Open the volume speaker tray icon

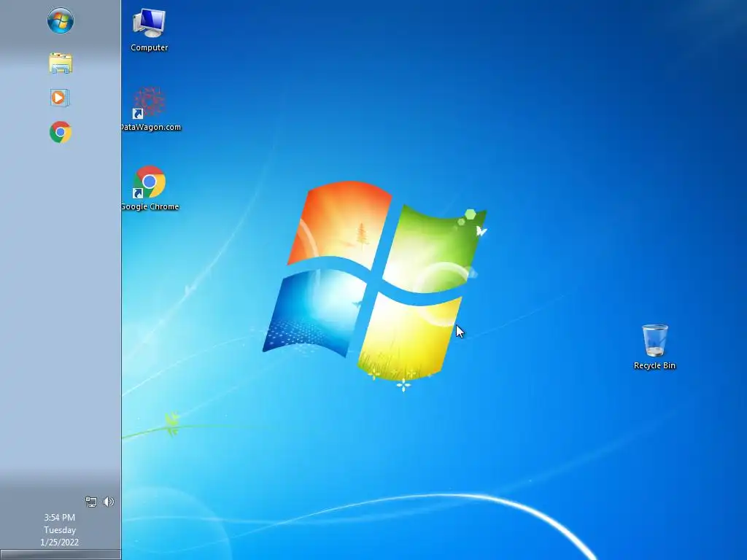click(x=109, y=502)
